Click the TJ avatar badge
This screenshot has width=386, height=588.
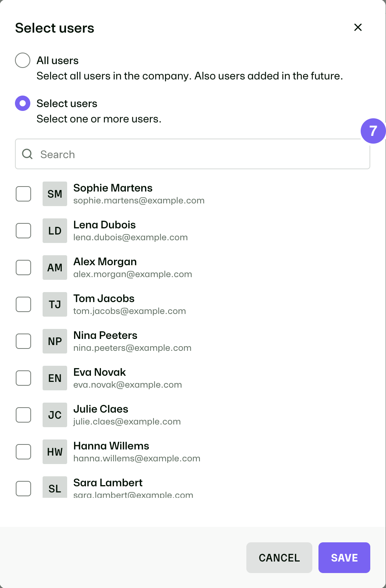[x=55, y=304]
